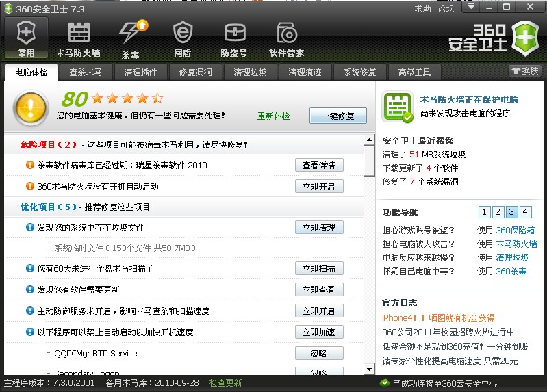Click the yellow exclamation health status icon
Image resolution: width=547 pixels, height=392 pixels.
pos(31,108)
